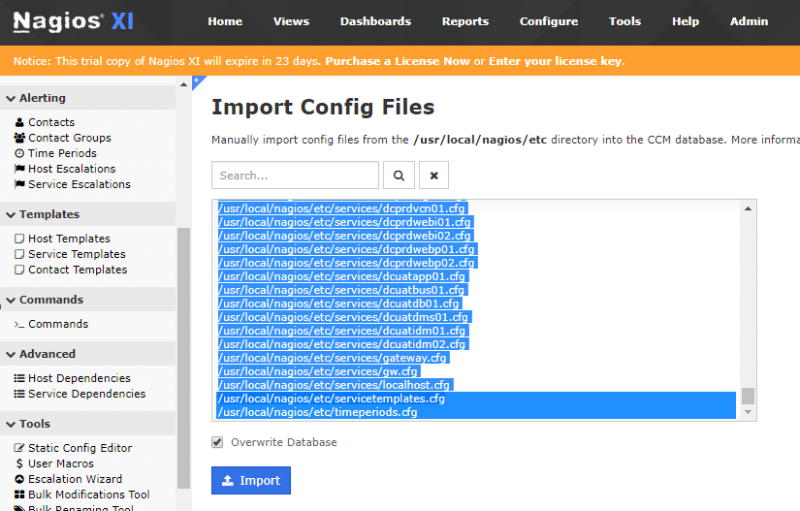
Task: Open the Contact Templates sidebar link
Action: pyautogui.click(x=78, y=269)
